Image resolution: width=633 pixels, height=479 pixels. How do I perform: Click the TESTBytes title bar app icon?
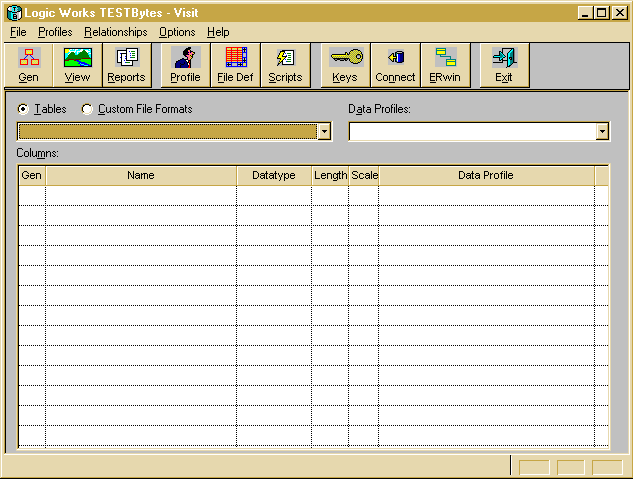(14, 13)
